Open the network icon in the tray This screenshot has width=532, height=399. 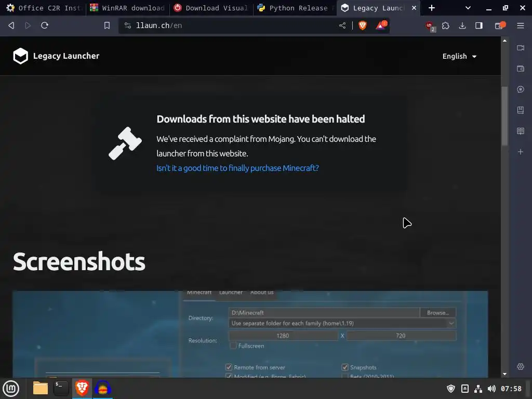point(478,389)
